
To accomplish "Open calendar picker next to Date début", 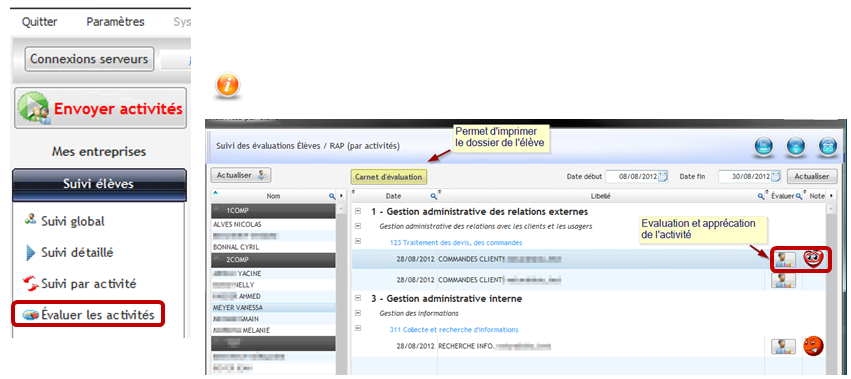I will point(663,176).
